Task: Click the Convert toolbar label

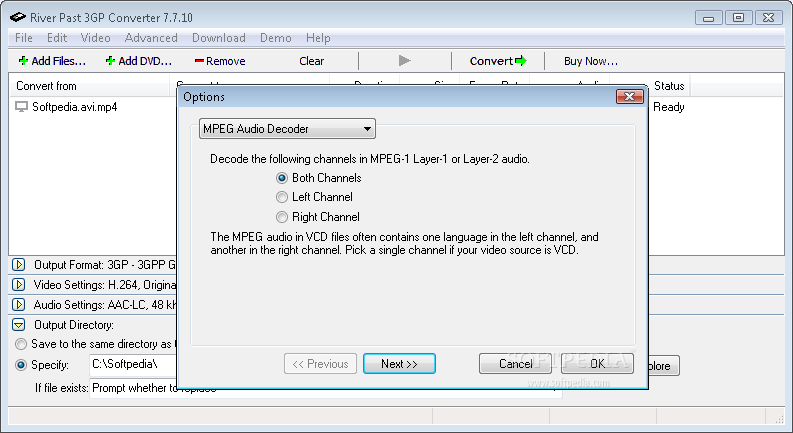Action: coord(491,61)
